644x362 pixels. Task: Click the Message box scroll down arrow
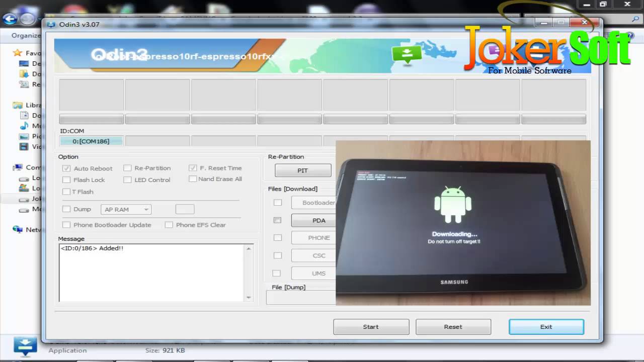point(249,298)
